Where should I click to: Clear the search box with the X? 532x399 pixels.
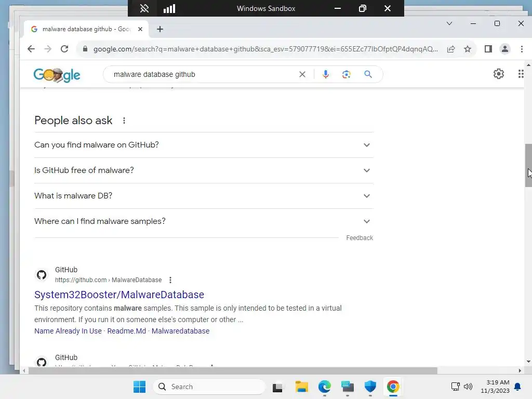tap(302, 74)
